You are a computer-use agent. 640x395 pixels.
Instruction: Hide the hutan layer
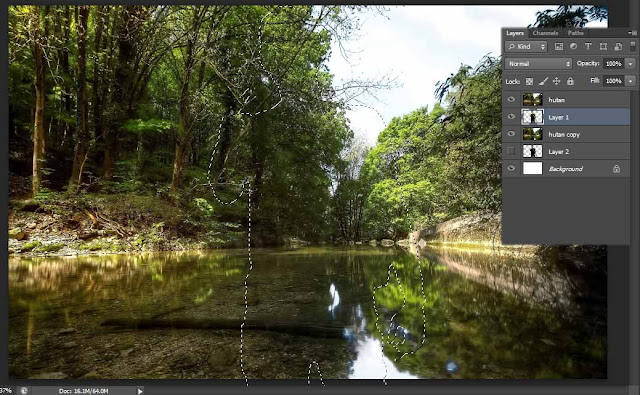[x=511, y=100]
